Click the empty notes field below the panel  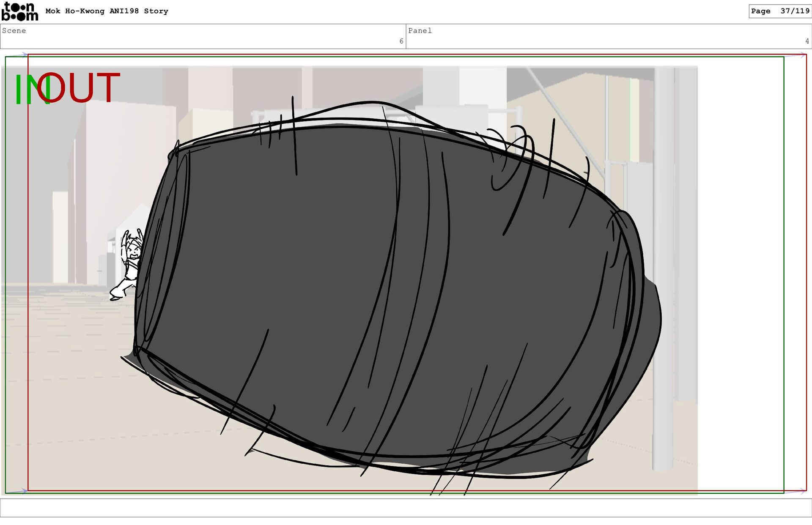tap(405, 508)
